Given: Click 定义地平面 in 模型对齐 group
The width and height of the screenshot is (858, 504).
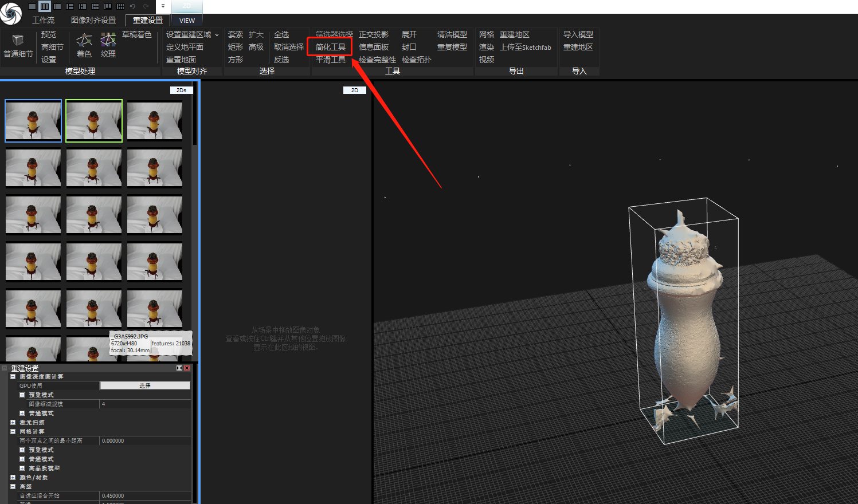Looking at the screenshot, I should coord(185,47).
